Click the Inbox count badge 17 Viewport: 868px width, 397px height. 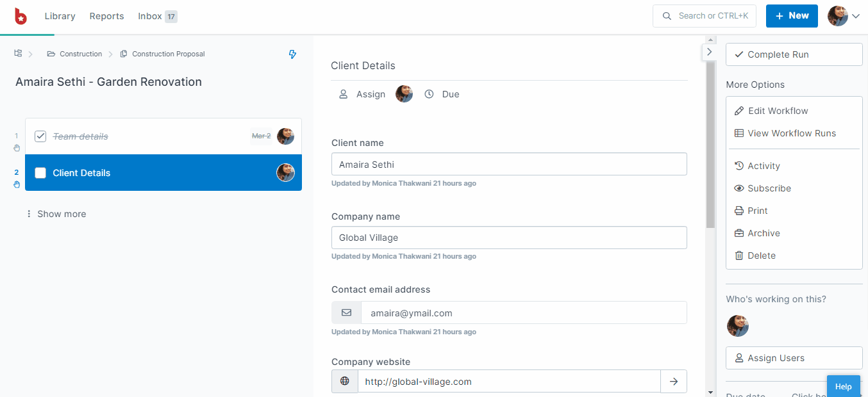pos(171,17)
